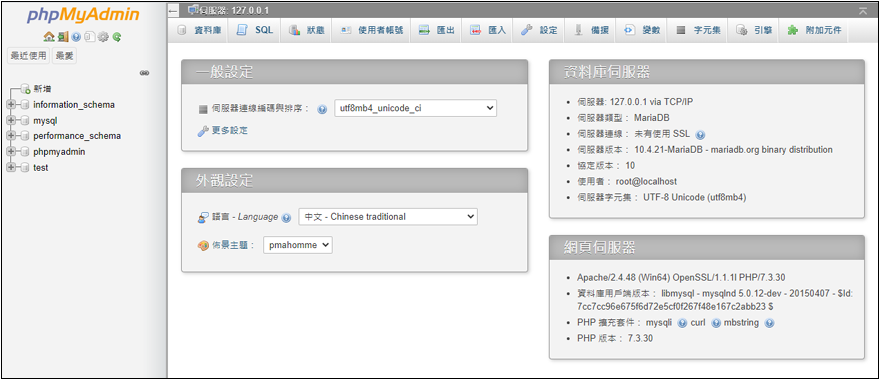Click the 伺服器類型: MariaDB line

click(x=623, y=118)
